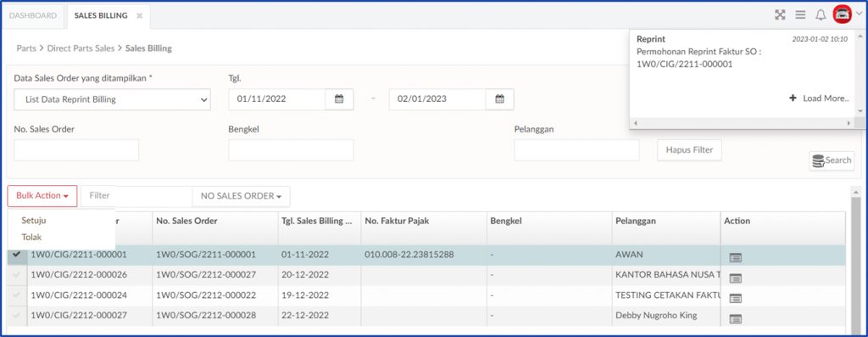868x337 pixels.
Task: Select cell 1W0/SOG/2212-000028
Action: click(206, 316)
